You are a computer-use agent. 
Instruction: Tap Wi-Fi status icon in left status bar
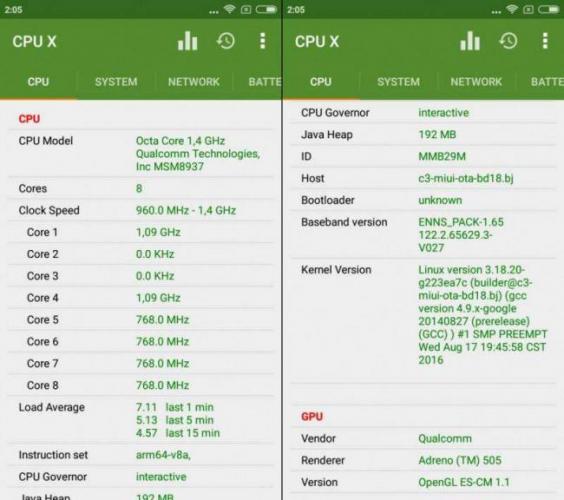pyautogui.click(x=229, y=9)
